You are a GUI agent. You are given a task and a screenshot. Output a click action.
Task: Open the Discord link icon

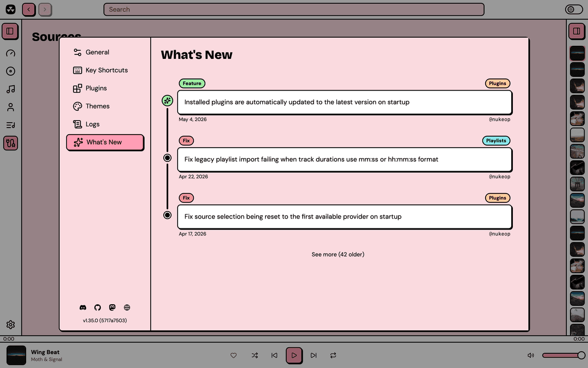pos(83,307)
